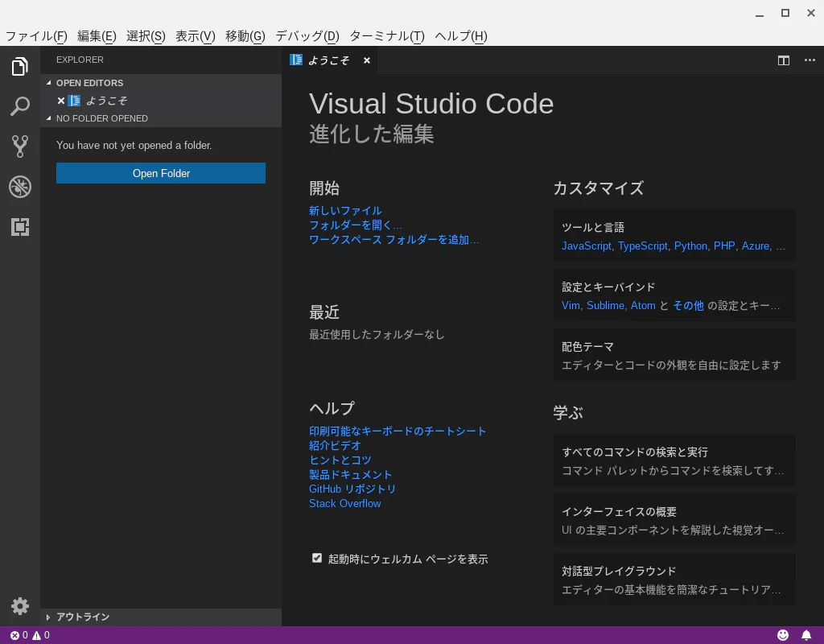824x644 pixels.
Task: Open the 紹介ビデオ link
Action: pos(335,445)
